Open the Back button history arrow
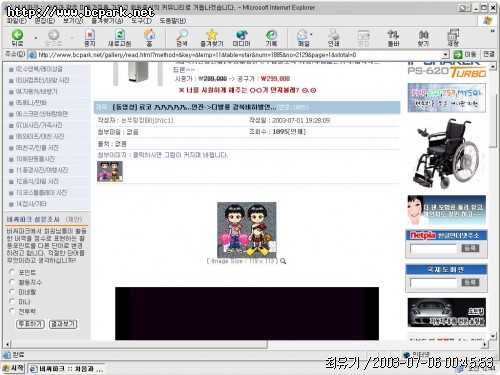The width and height of the screenshot is (500, 375). coord(35,38)
